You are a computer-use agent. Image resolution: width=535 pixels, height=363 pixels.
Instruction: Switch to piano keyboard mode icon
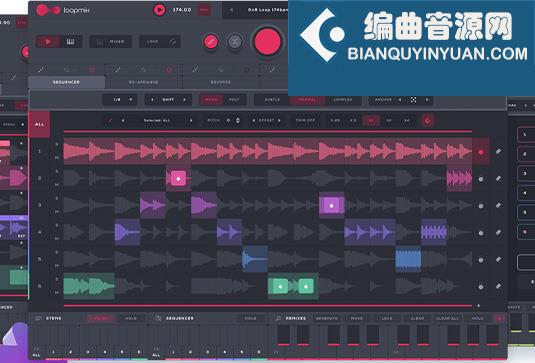[70, 42]
